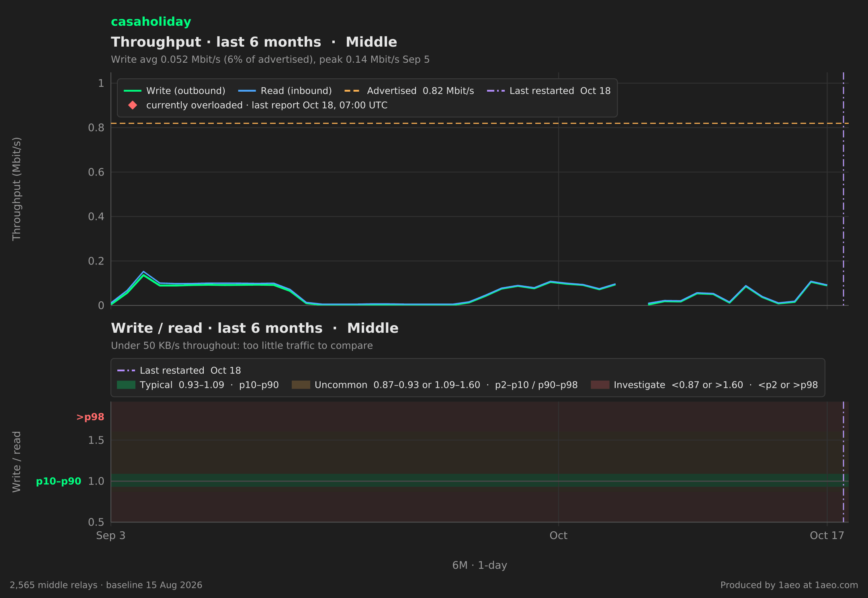Click the red Investigate color swatch

(x=600, y=385)
